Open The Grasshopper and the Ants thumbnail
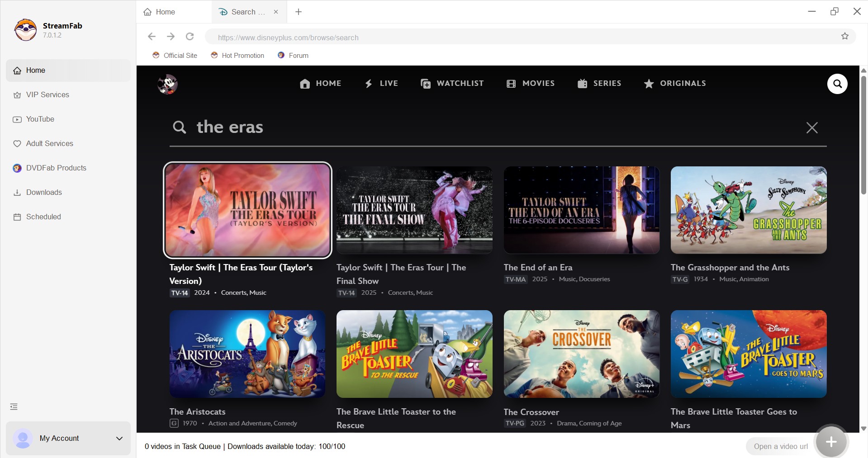The width and height of the screenshot is (868, 458). 748,210
